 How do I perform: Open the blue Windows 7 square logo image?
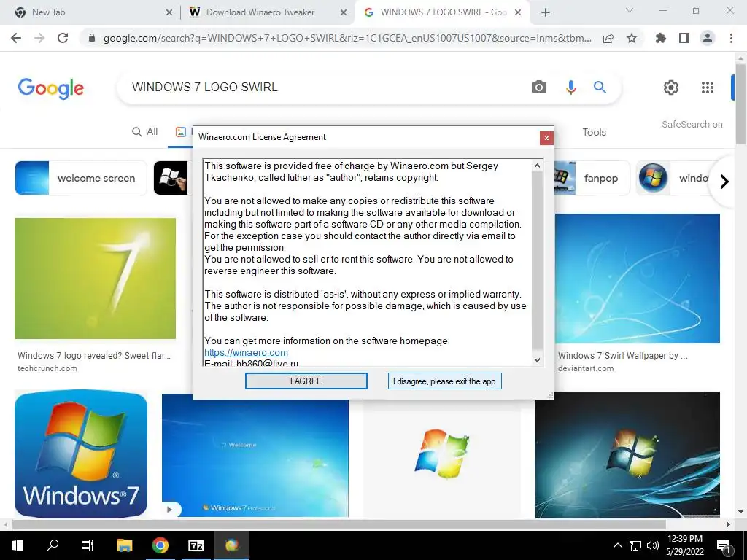point(81,454)
